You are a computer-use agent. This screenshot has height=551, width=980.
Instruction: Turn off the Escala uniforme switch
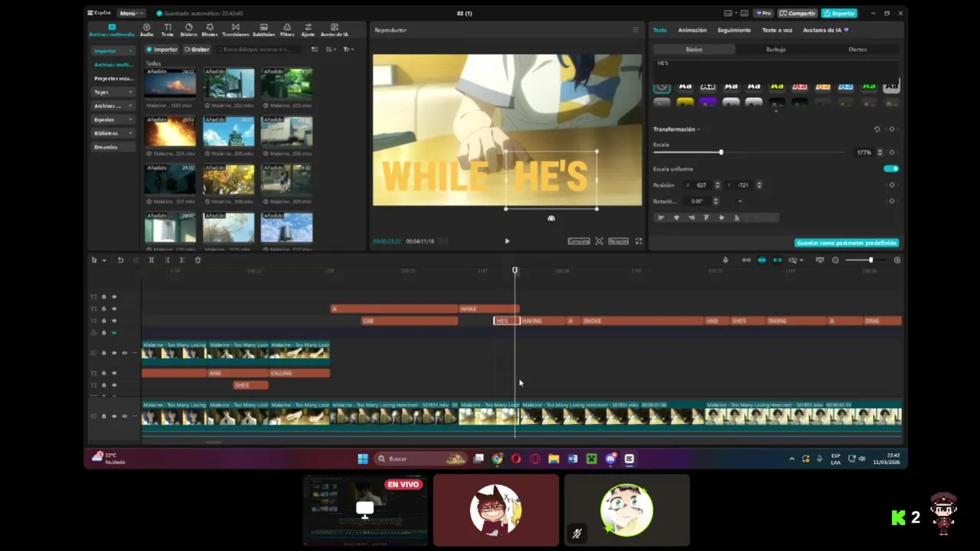click(x=891, y=169)
